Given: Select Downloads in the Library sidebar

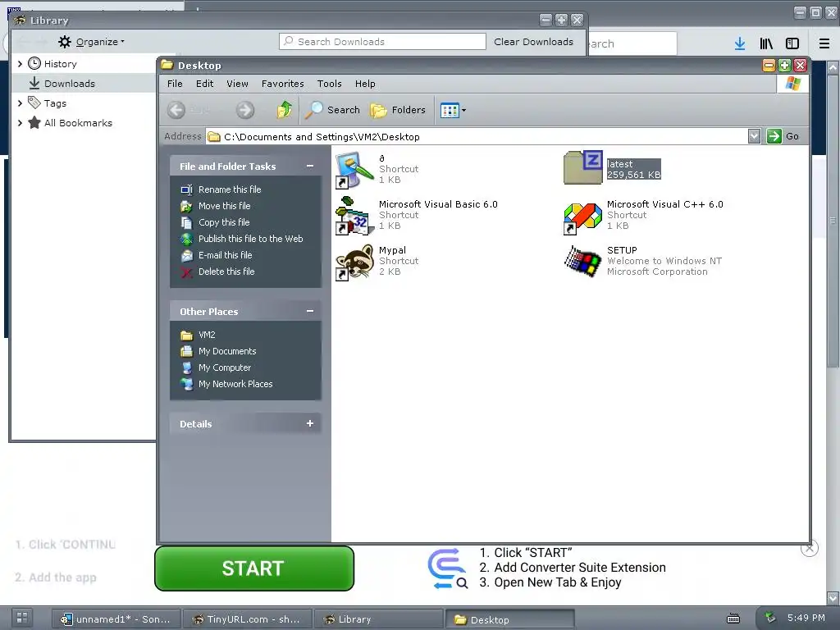Looking at the screenshot, I should point(70,84).
